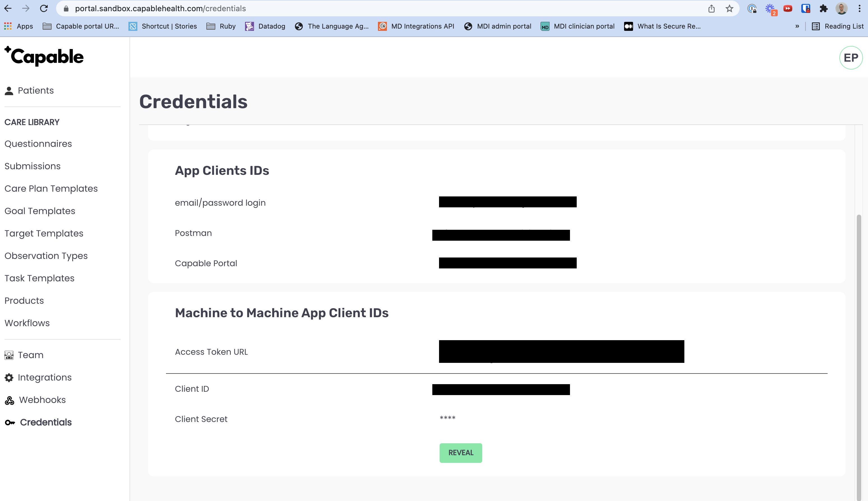Viewport: 868px width, 501px height.
Task: Open the EP user avatar menu
Action: (x=850, y=58)
